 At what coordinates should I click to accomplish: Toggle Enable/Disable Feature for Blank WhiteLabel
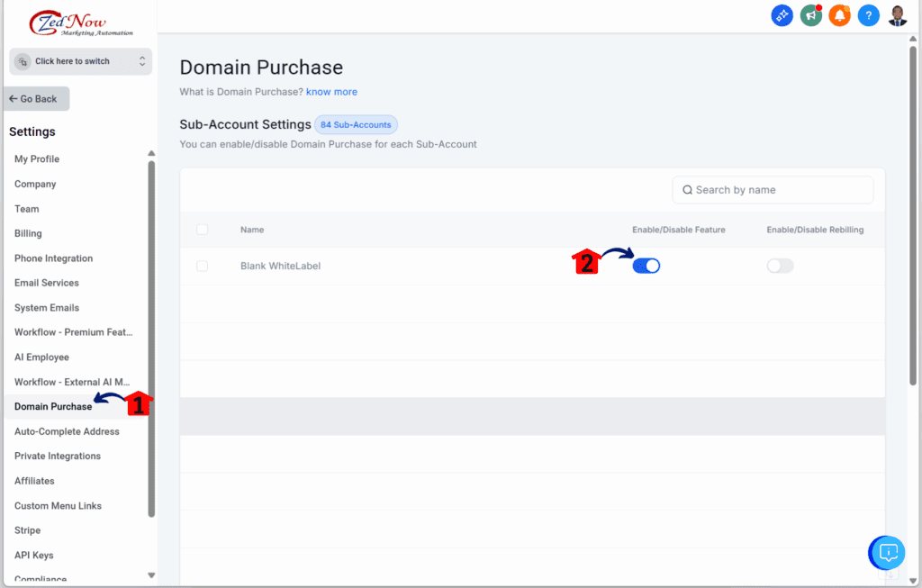(x=646, y=266)
